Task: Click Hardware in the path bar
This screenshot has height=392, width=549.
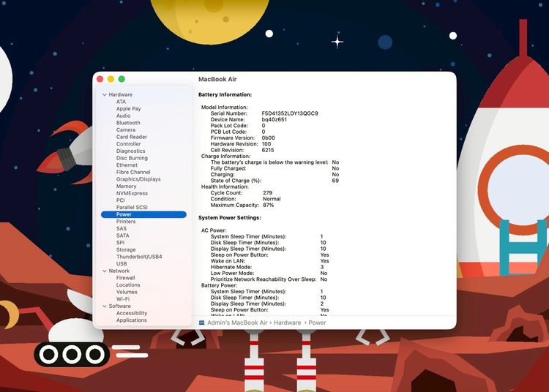Action: 287,323
